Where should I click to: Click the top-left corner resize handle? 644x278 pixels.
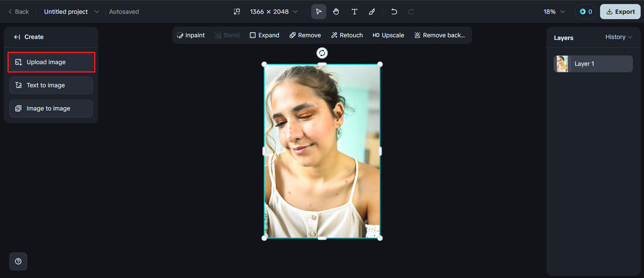[x=264, y=64]
